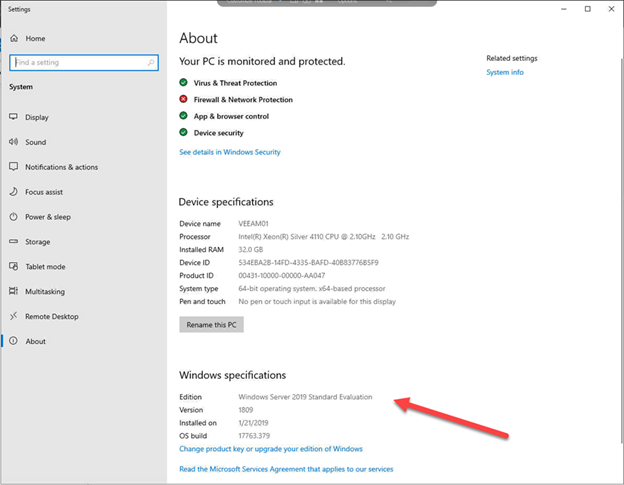Viewport: 624px width, 485px height.
Task: Open the Display settings label
Action: [37, 117]
